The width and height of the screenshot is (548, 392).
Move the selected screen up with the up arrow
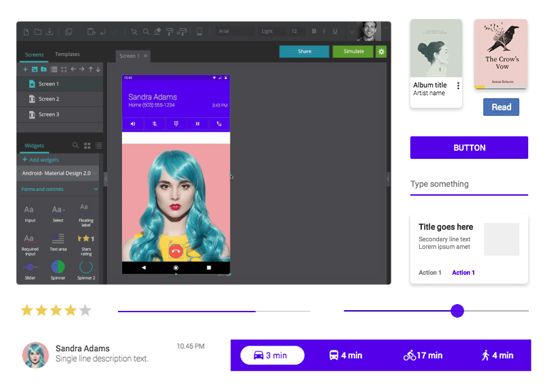91,70
